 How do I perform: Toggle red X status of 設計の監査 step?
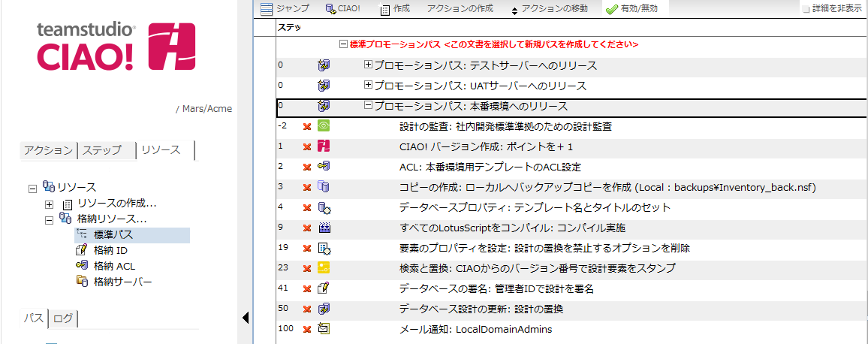pos(306,126)
